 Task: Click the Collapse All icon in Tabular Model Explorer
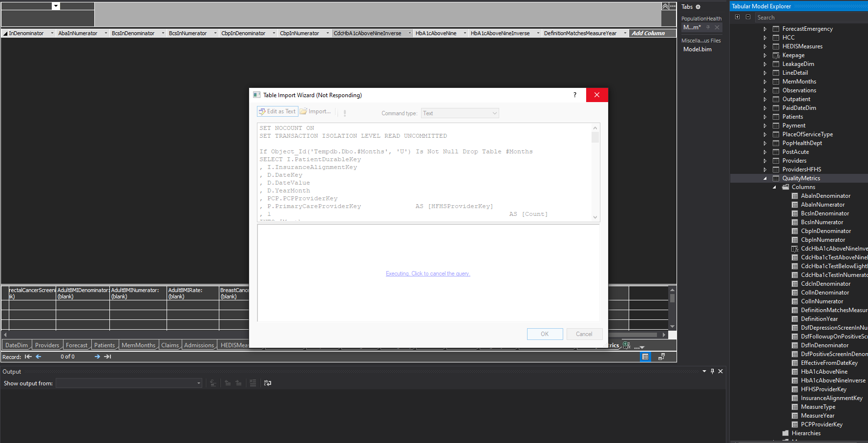(747, 16)
